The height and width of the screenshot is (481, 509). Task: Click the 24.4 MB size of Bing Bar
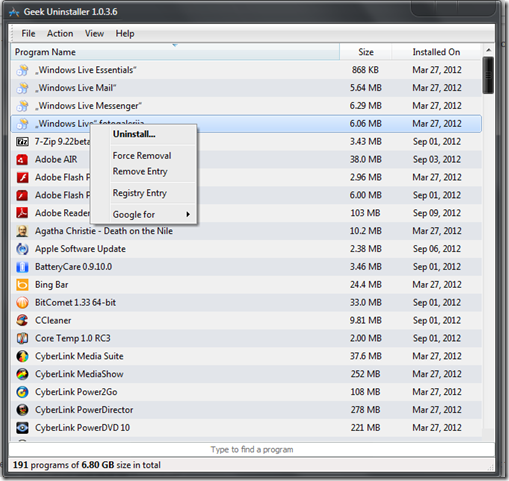click(365, 285)
